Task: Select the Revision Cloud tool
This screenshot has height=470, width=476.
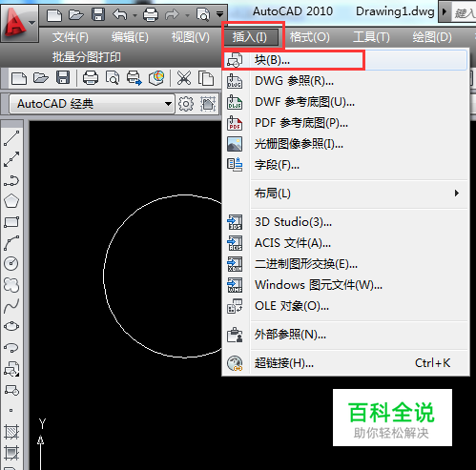Action: click(x=11, y=285)
